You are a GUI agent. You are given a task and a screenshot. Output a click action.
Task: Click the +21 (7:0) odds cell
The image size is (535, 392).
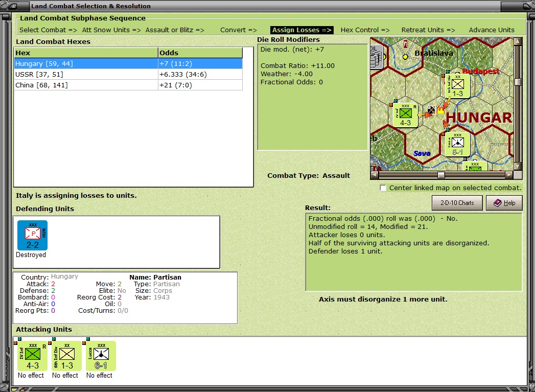[x=200, y=85]
